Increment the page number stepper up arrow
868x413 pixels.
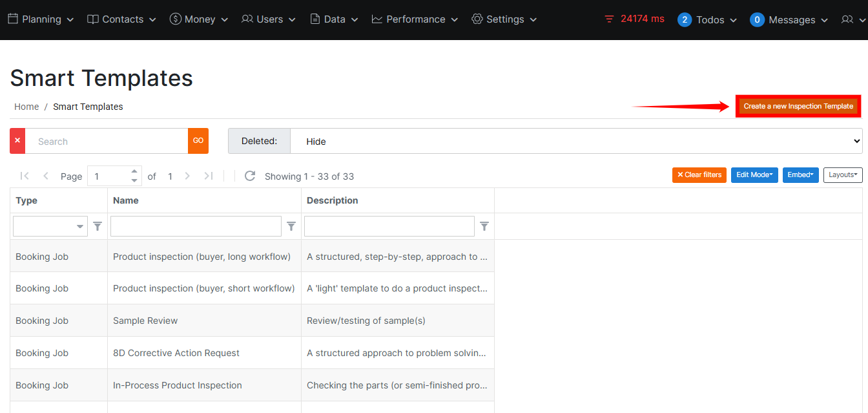tap(134, 172)
